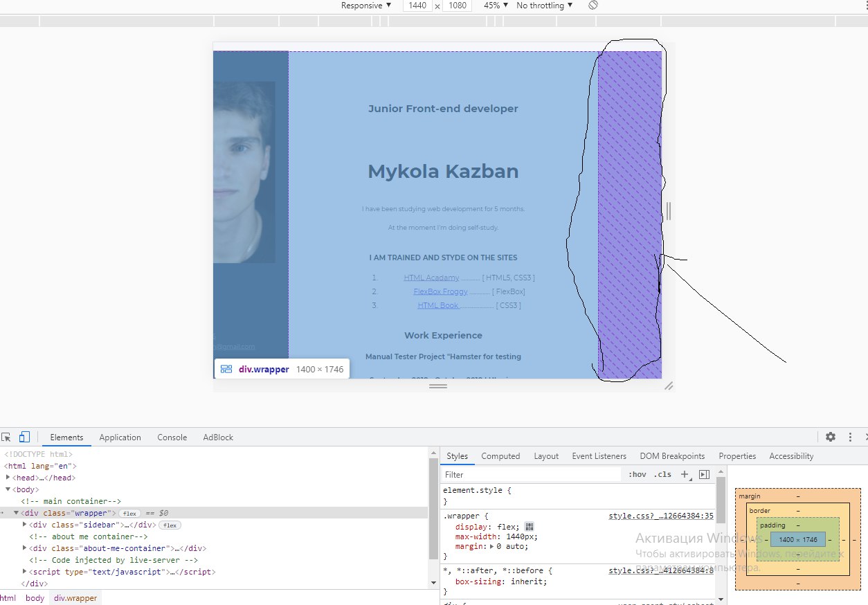Screen dimensions: 868x605
Task: Select the 'about me container' comment node
Action: pyautogui.click(x=89, y=536)
